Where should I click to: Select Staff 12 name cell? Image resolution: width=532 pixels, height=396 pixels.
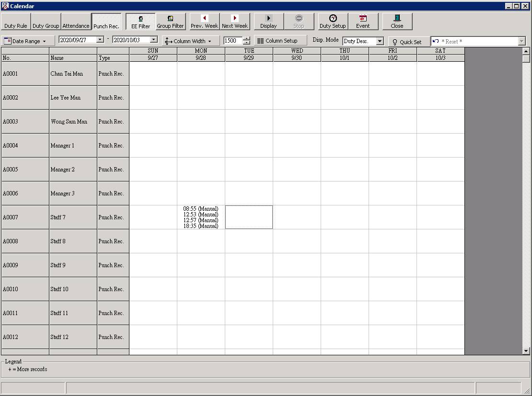pyautogui.click(x=73, y=337)
